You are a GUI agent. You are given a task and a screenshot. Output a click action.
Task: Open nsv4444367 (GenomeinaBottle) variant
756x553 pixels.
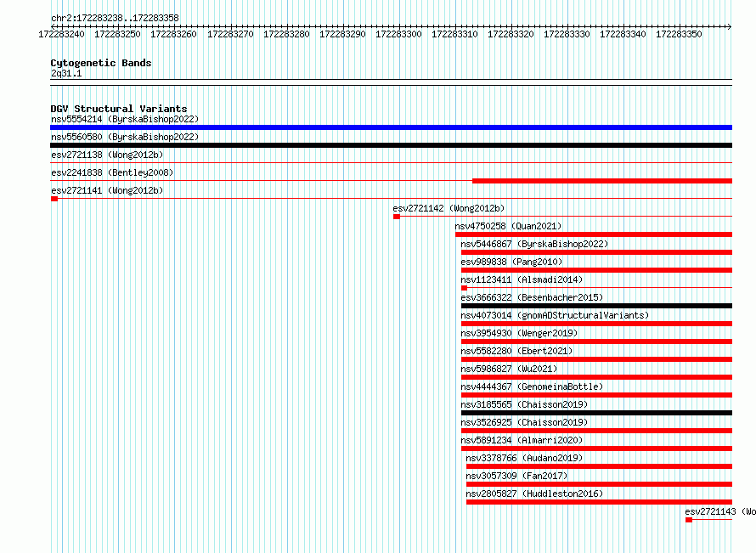coord(532,387)
